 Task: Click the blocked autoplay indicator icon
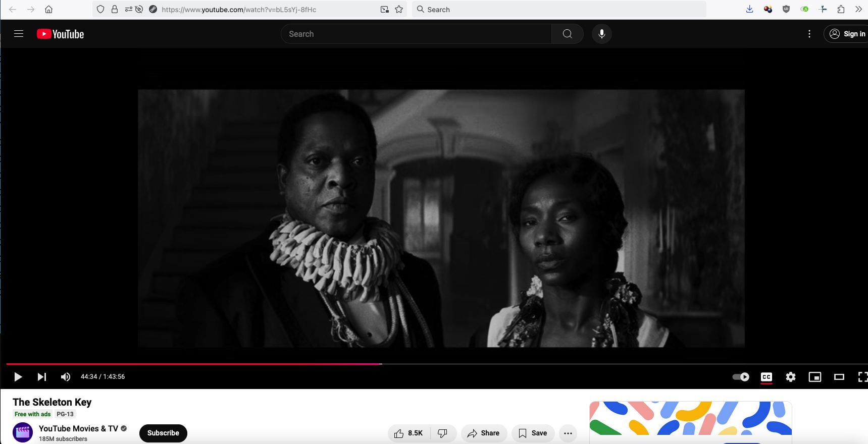pos(139,10)
